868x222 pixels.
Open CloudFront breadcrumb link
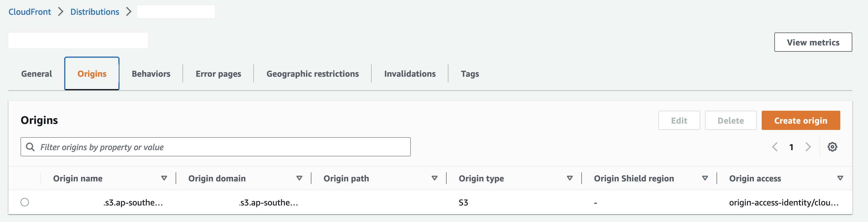tap(30, 12)
